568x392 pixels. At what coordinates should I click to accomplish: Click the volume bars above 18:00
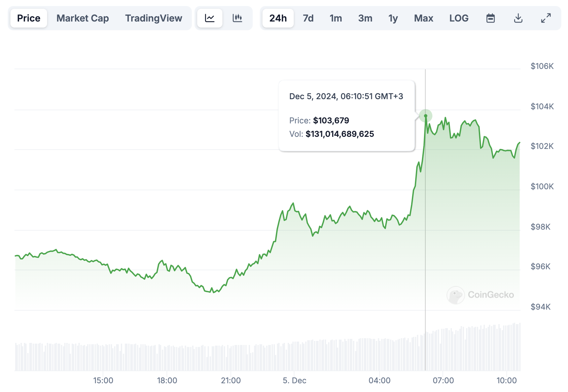coord(167,358)
